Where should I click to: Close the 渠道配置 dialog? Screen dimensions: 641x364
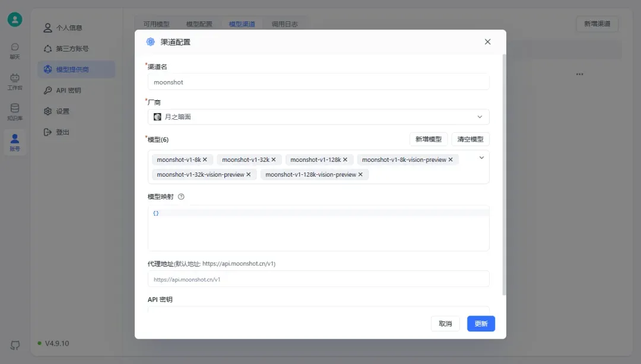click(487, 41)
